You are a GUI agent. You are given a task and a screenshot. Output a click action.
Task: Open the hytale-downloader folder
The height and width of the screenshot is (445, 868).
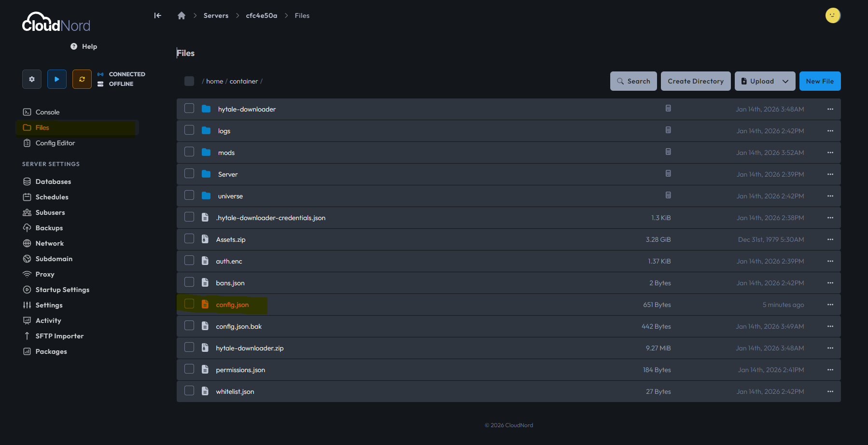(247, 110)
